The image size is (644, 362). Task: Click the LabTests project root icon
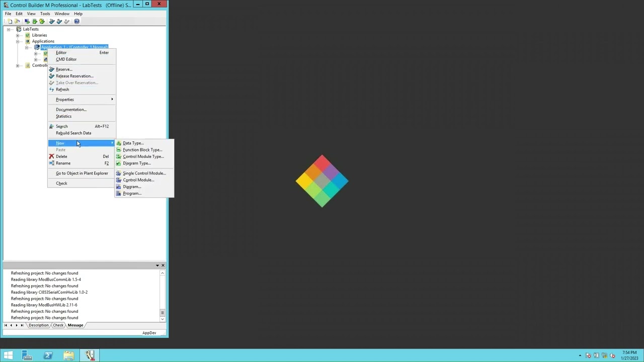coord(19,29)
